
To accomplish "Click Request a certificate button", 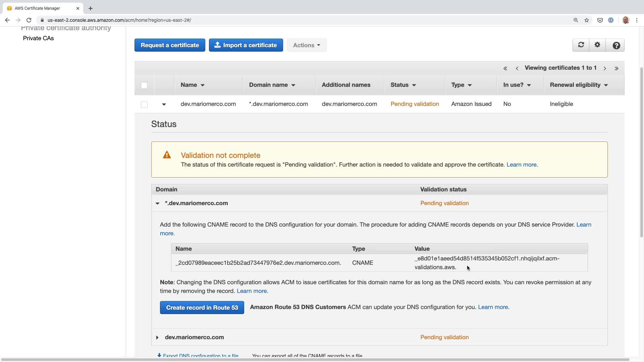I will [x=170, y=45].
